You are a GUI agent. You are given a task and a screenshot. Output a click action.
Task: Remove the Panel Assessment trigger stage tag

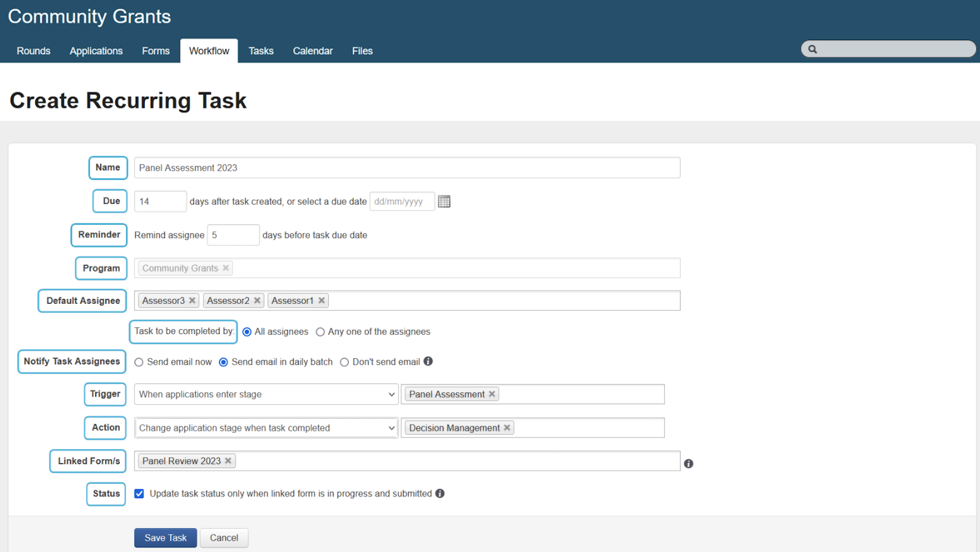492,394
